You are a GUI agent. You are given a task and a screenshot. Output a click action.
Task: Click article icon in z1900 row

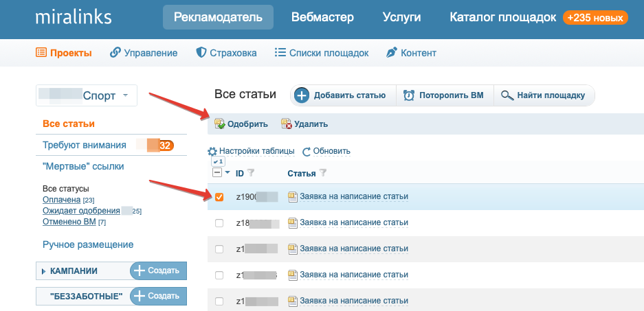point(292,197)
